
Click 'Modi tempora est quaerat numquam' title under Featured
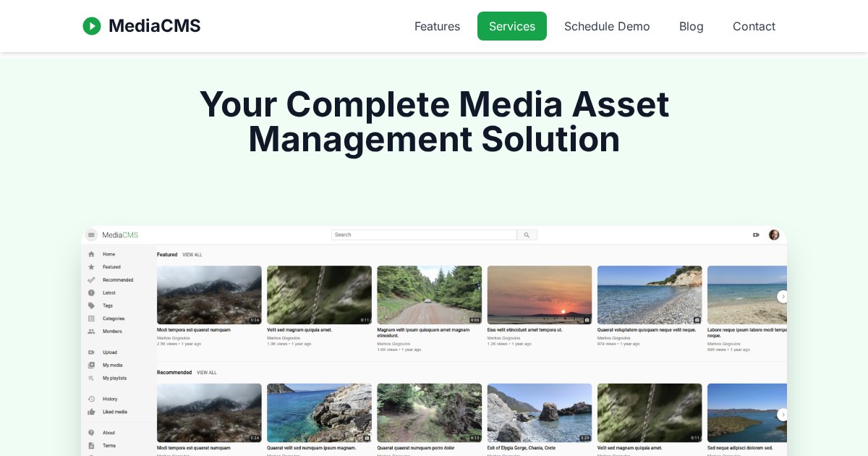pyautogui.click(x=194, y=330)
